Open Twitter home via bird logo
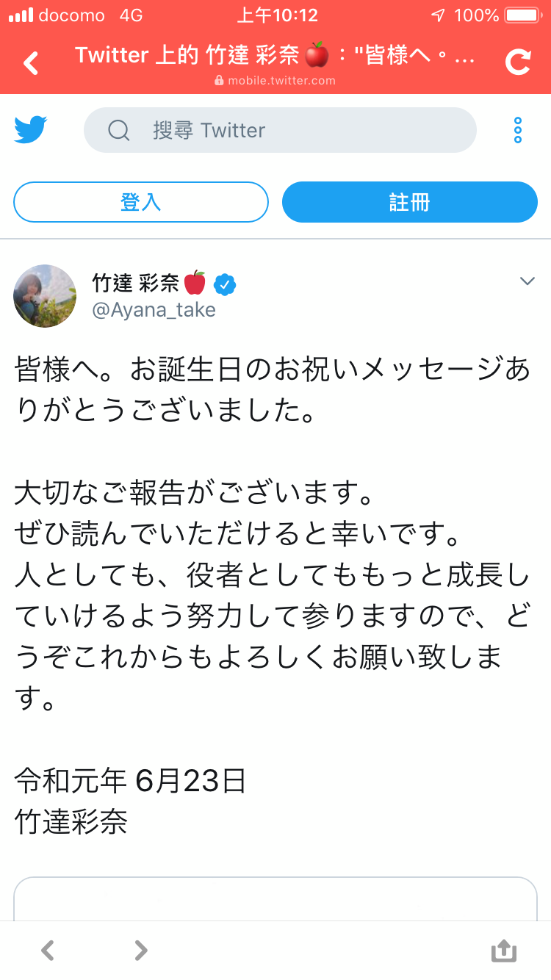This screenshot has width=551, height=980. click(x=31, y=130)
